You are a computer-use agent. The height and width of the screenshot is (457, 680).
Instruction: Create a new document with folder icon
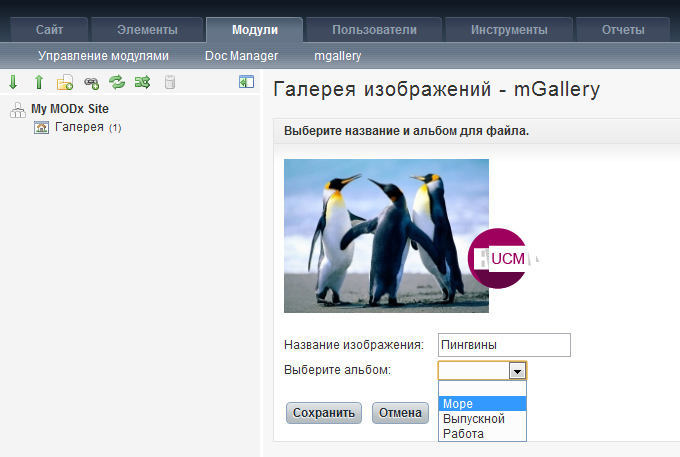65,82
